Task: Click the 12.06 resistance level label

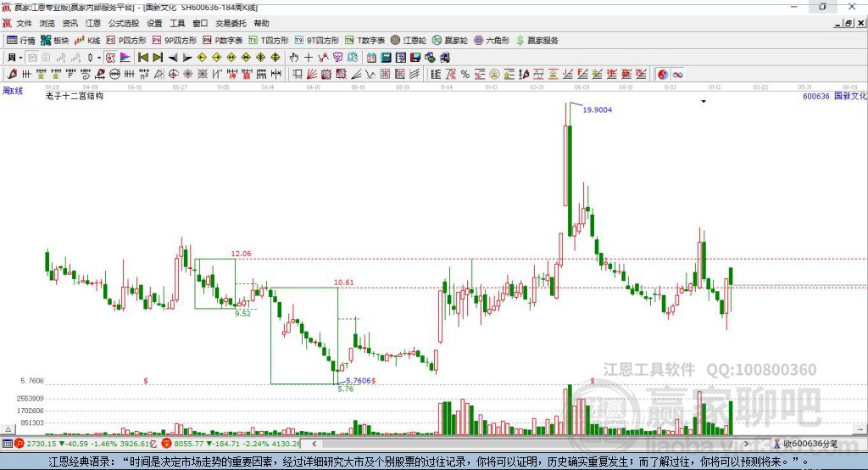Action: pyautogui.click(x=242, y=254)
